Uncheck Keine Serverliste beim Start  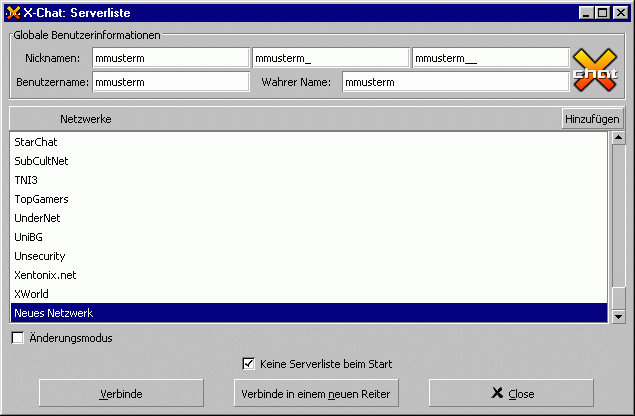pos(248,364)
